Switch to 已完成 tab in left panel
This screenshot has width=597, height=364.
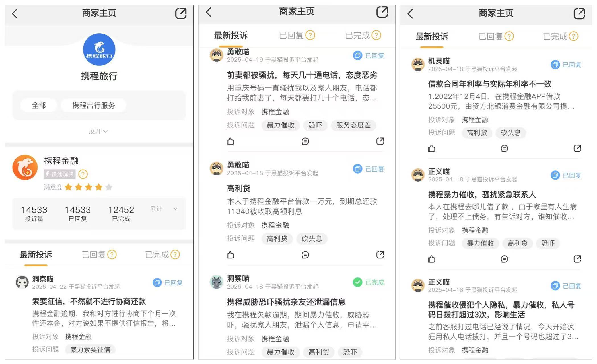pos(157,254)
